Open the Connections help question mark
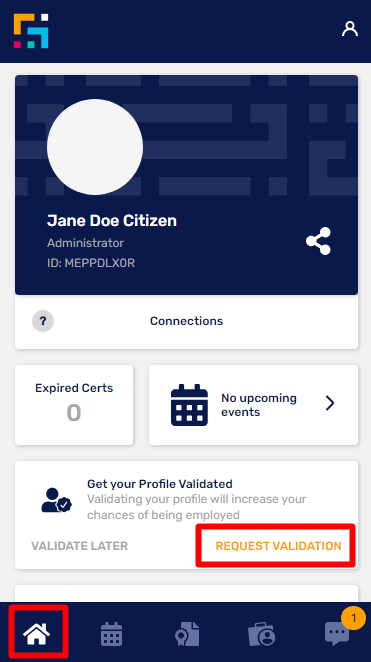This screenshot has width=371, height=662. point(43,321)
